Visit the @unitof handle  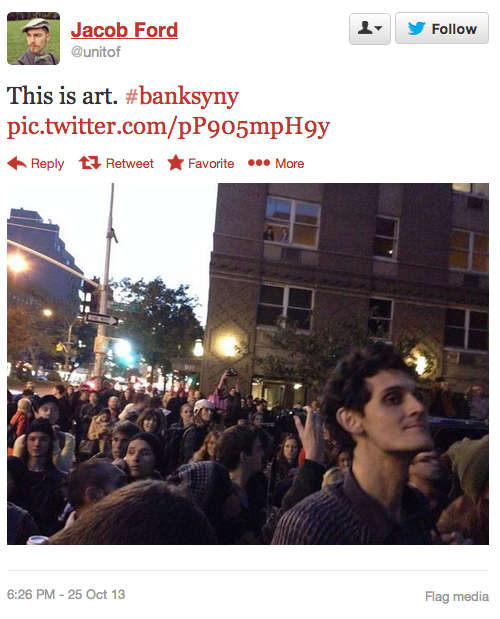coord(96,52)
